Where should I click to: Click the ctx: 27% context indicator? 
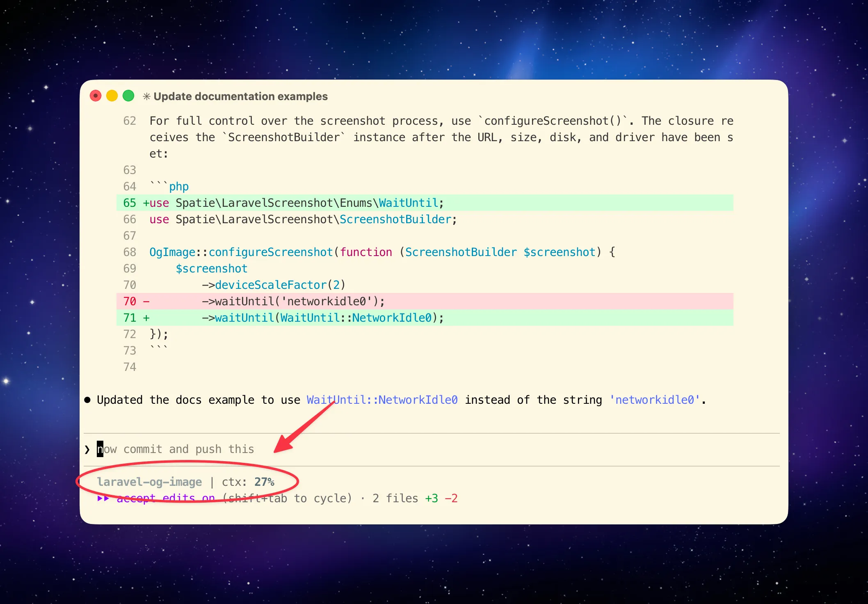[x=248, y=482]
